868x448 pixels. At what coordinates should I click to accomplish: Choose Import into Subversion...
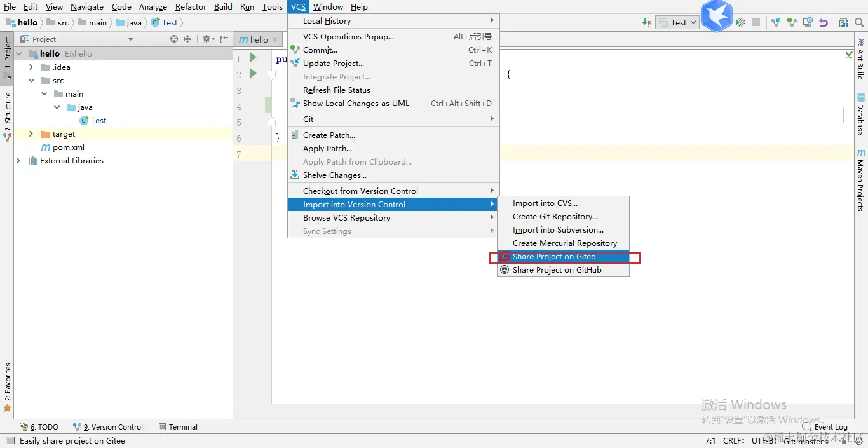point(563,230)
